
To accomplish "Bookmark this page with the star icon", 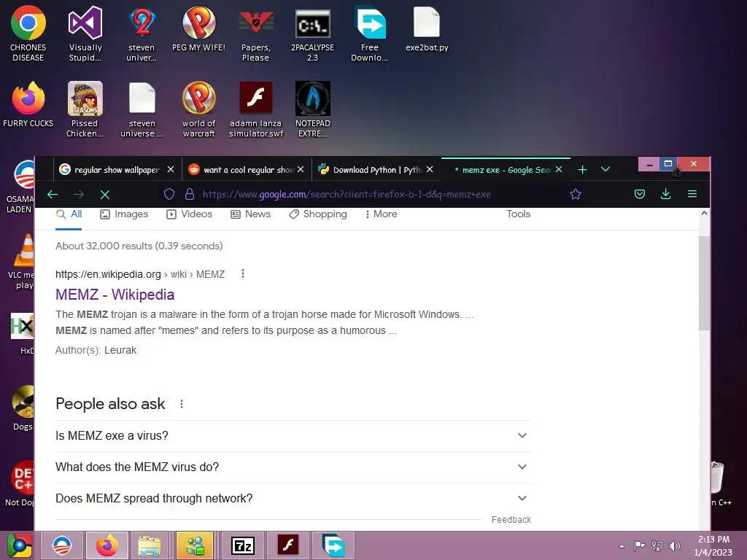I will point(576,194).
